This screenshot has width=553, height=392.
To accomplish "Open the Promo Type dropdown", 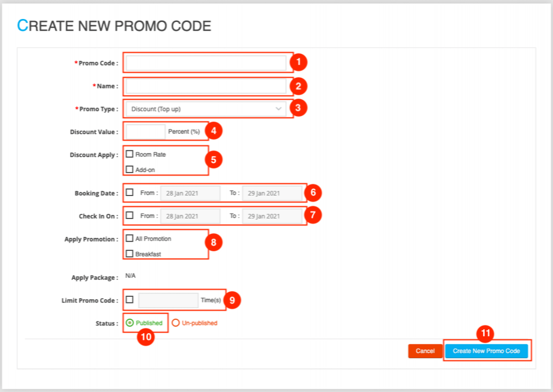I will pos(206,109).
